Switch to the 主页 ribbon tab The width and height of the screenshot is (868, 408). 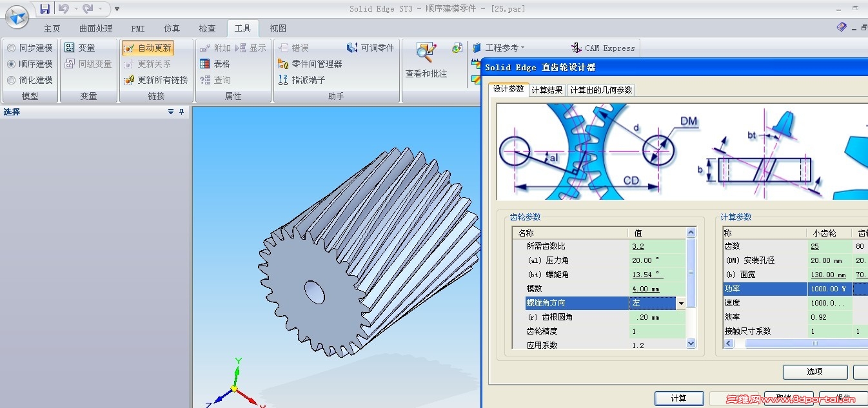coord(52,28)
